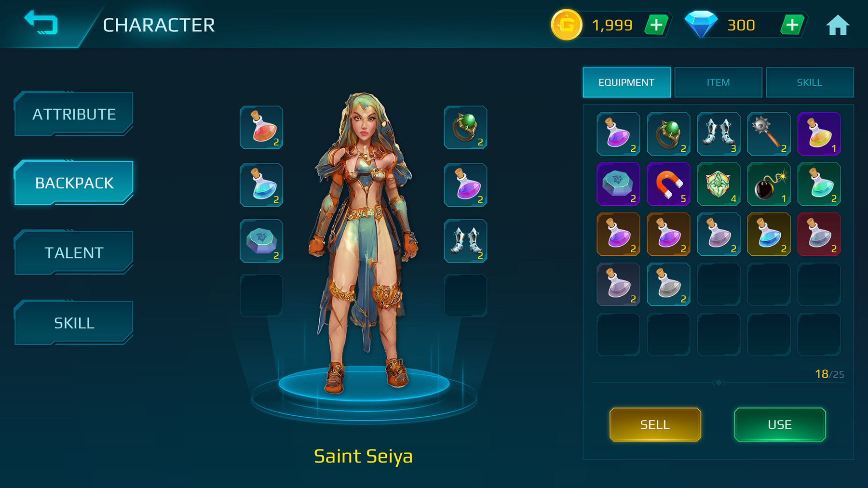The width and height of the screenshot is (868, 488).
Task: Select the magnet item in inventory
Action: click(668, 184)
